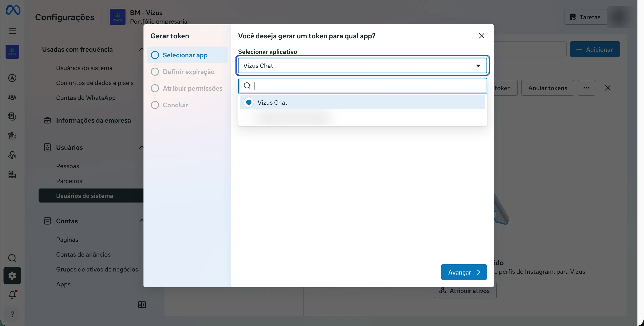
Task: Close the Gerar token dialog
Action: [481, 36]
